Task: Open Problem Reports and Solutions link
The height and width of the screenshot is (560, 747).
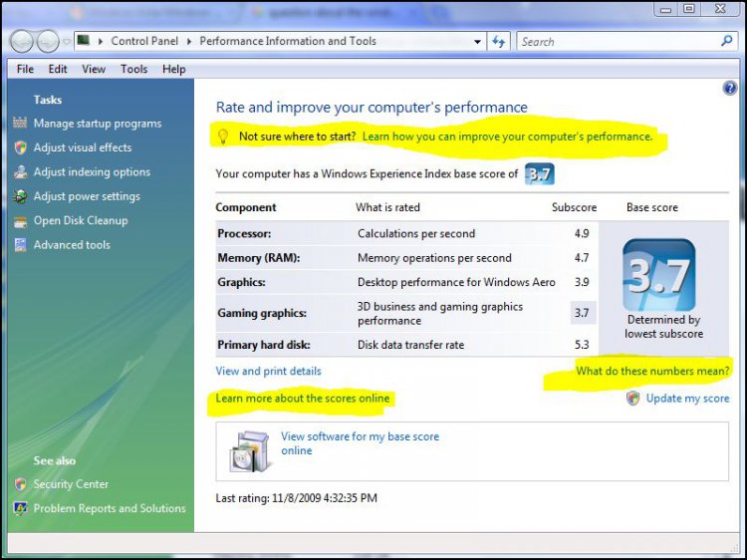Action: (x=110, y=508)
